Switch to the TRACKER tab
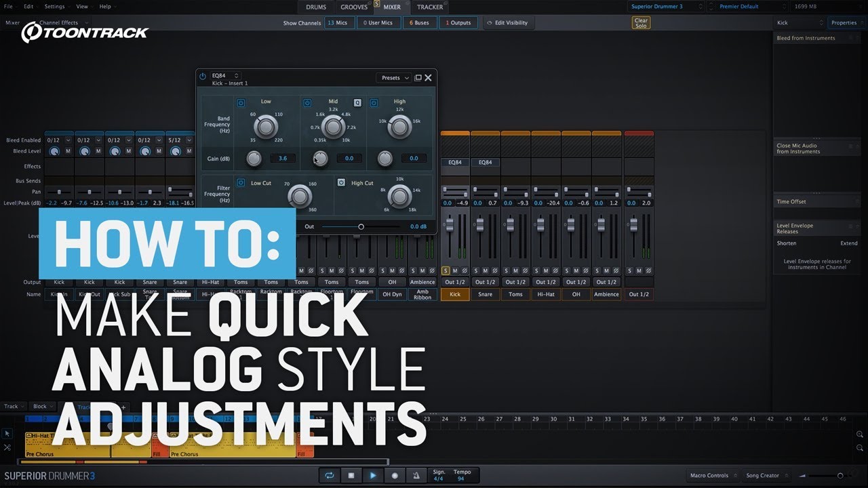868x488 pixels. tap(430, 7)
